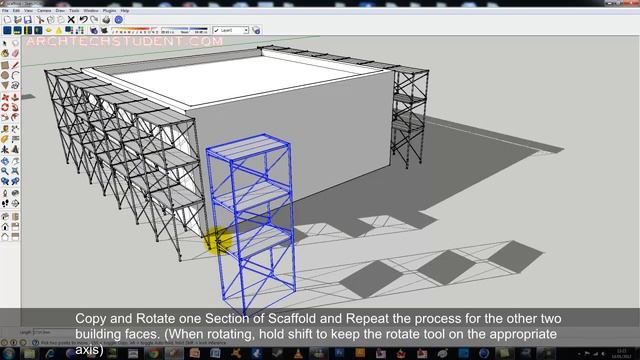Open Chrome from the taskbar
Image resolution: width=640 pixels, height=360 pixels.
153,353
